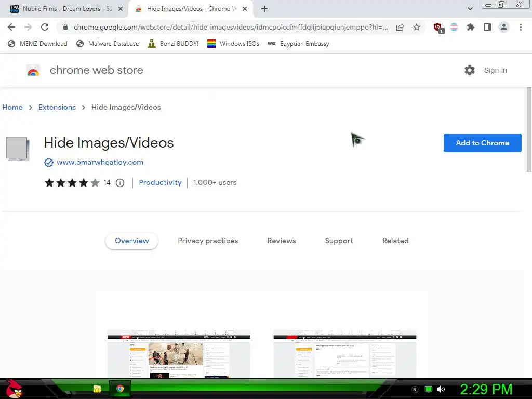Screen dimensions: 532x399
Task: Click the page vertical scrollbar
Action: [529, 129]
